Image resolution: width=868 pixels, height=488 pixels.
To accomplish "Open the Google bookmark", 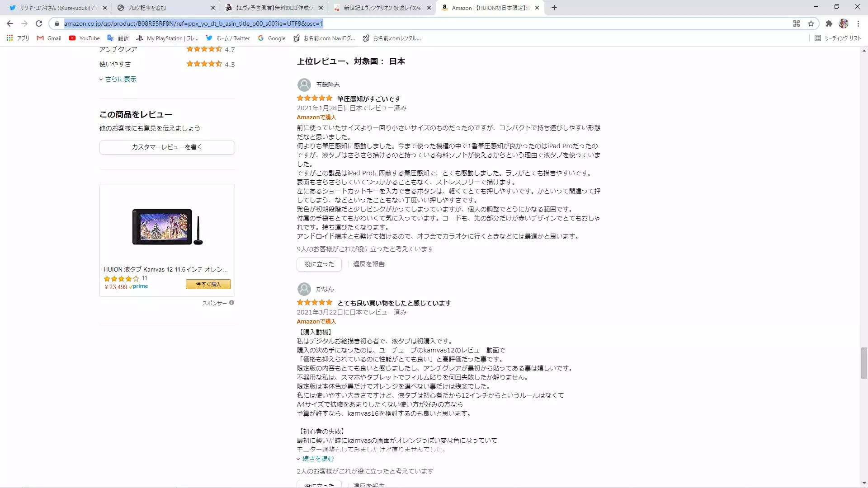I will (272, 38).
